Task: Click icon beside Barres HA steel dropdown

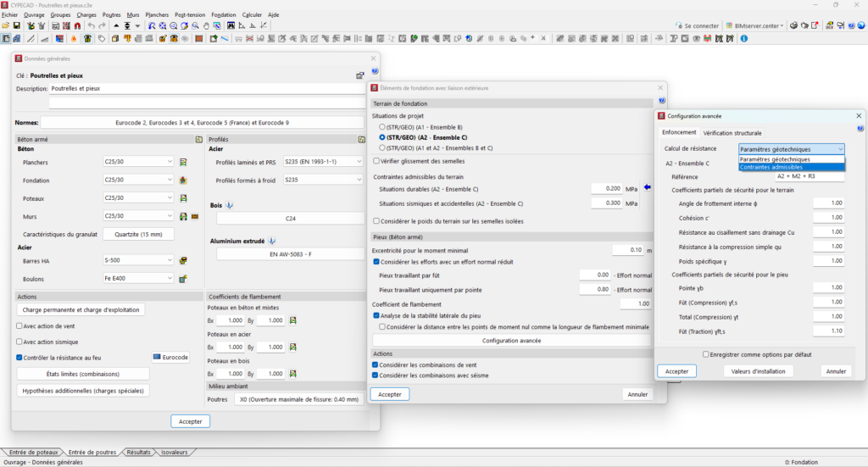Action: pyautogui.click(x=183, y=260)
